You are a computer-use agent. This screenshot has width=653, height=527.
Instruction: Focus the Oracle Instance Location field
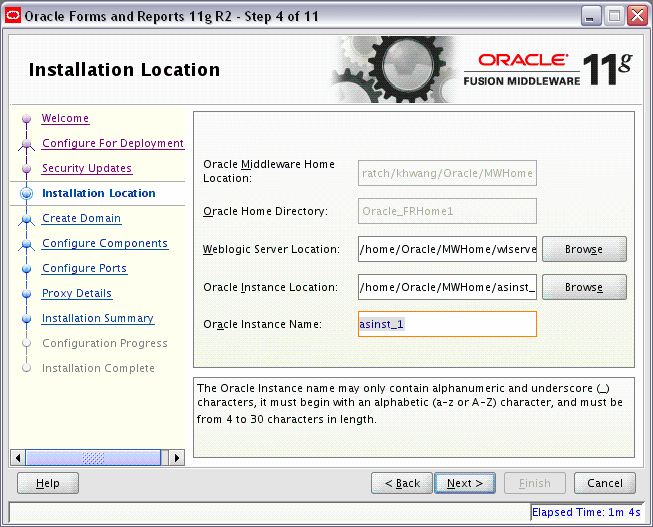[447, 287]
